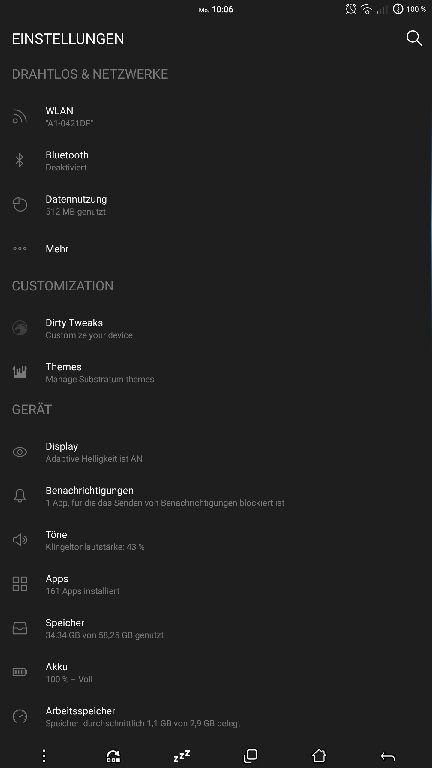Viewport: 432px width, 768px height.
Task: Tap the WLAN wifi icon
Action: (20, 116)
